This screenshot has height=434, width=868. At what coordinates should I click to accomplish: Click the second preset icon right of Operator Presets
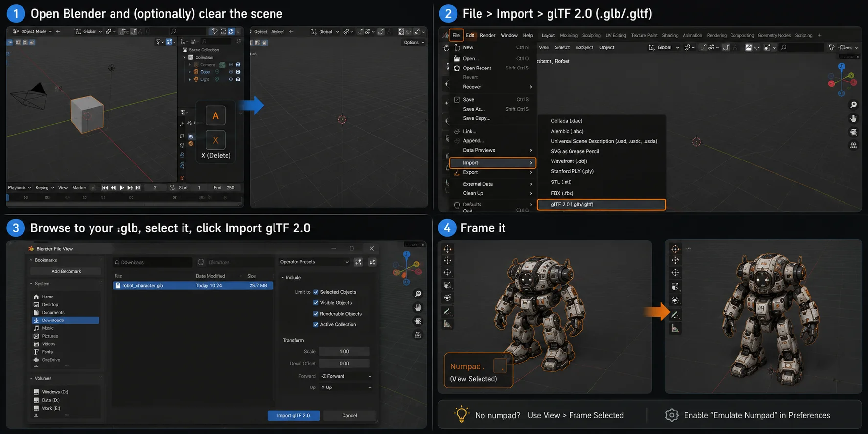pyautogui.click(x=372, y=262)
